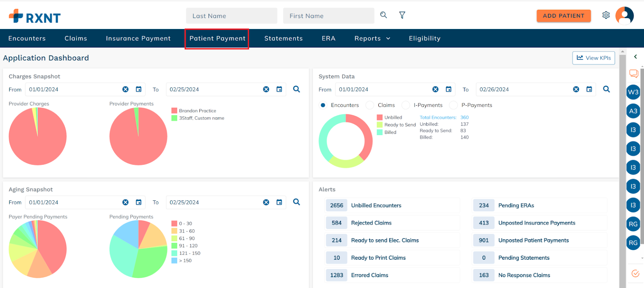The image size is (644, 288).
Task: Click the patient search magnifier icon
Action: pyautogui.click(x=384, y=15)
